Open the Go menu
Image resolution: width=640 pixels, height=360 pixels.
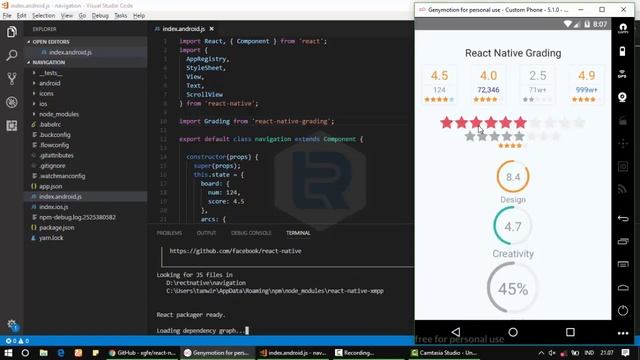click(x=82, y=16)
